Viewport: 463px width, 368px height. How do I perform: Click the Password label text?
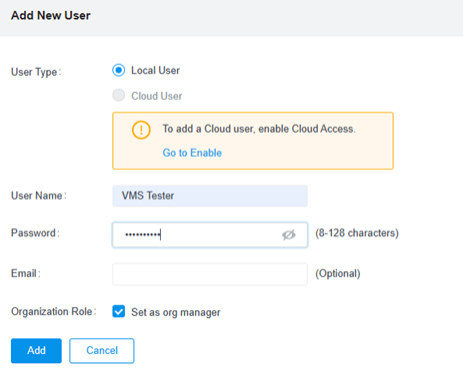click(x=35, y=233)
